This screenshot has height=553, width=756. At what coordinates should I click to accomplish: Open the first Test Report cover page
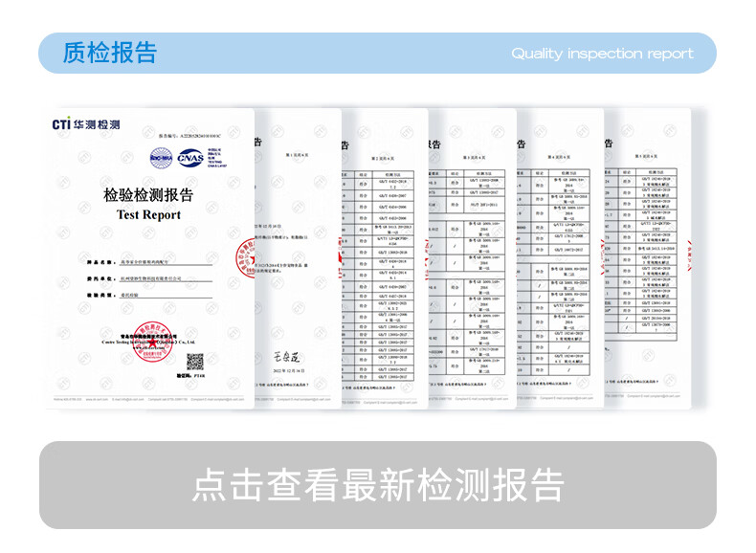pyautogui.click(x=150, y=258)
